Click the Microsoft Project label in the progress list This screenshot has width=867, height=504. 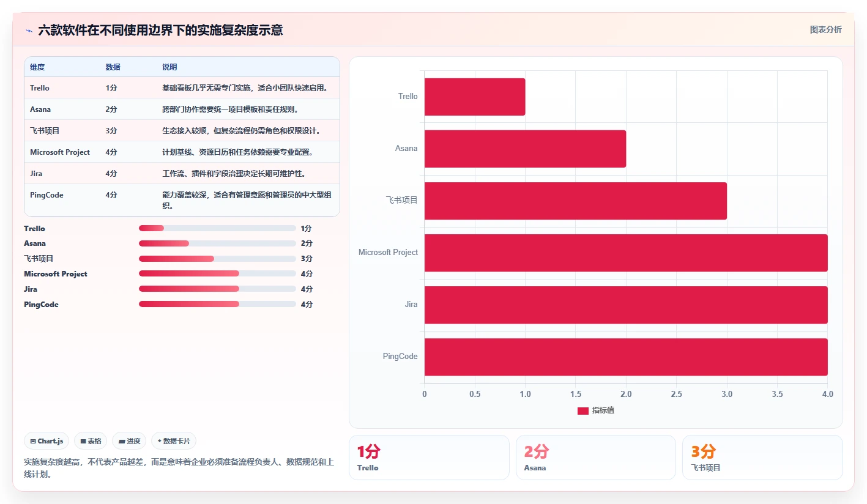(x=56, y=274)
